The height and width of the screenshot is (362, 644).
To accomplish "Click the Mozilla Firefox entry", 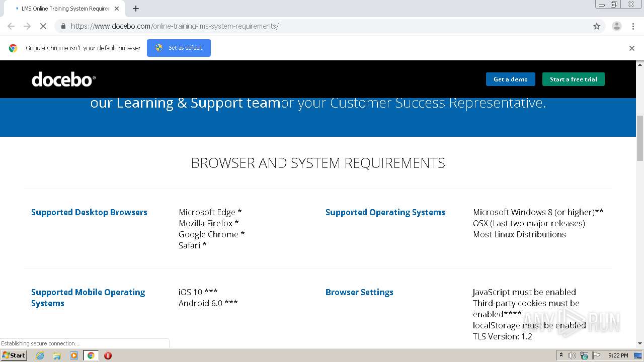I will pos(209,223).
